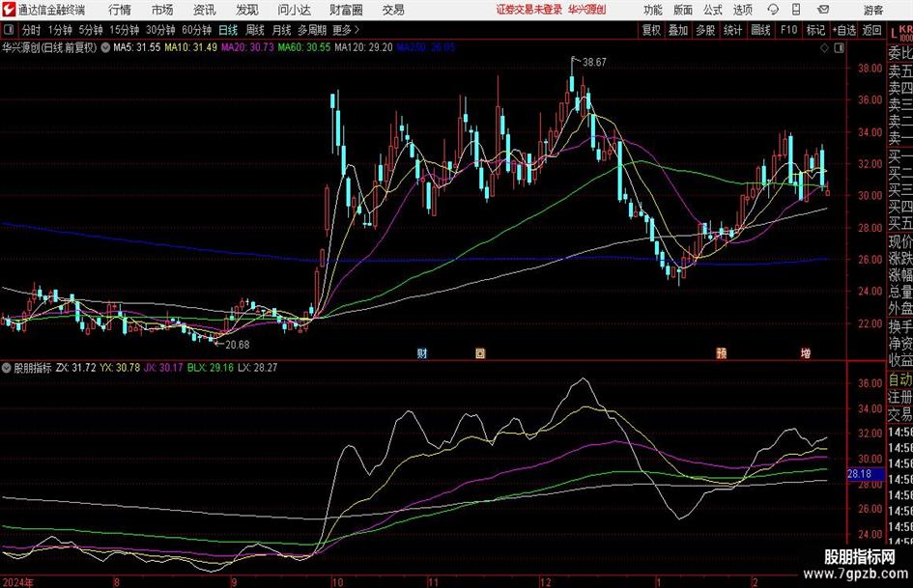Open the headset customer service icon

[x=773, y=10]
